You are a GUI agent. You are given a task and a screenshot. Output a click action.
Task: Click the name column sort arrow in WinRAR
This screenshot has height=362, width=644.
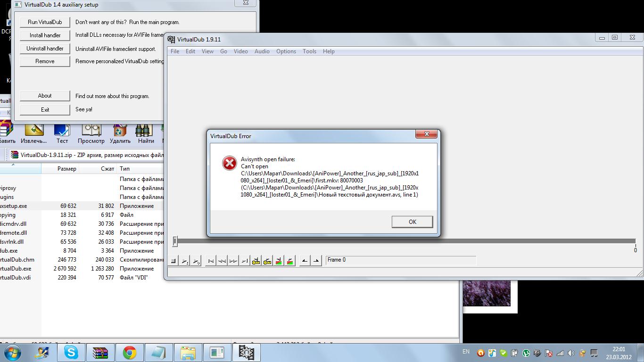pos(13,165)
